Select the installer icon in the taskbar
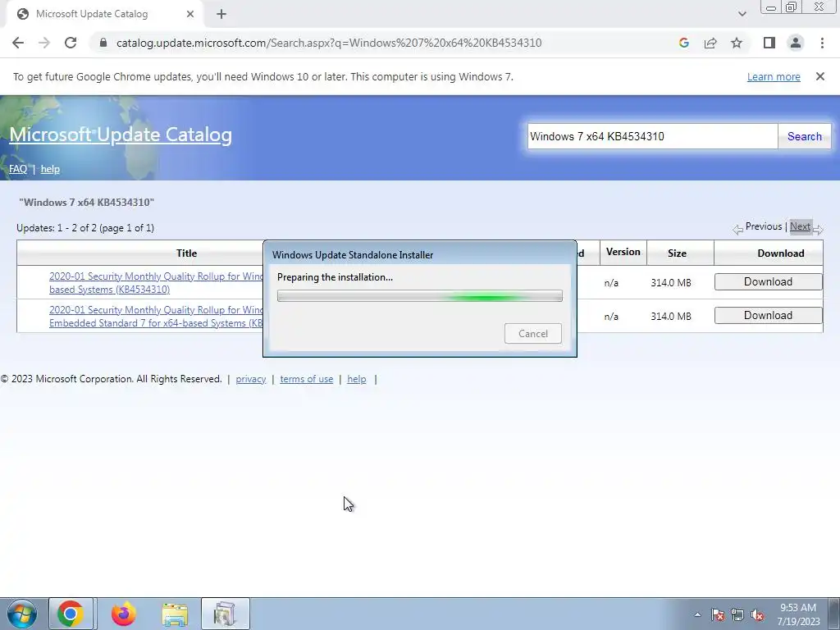 pos(225,614)
